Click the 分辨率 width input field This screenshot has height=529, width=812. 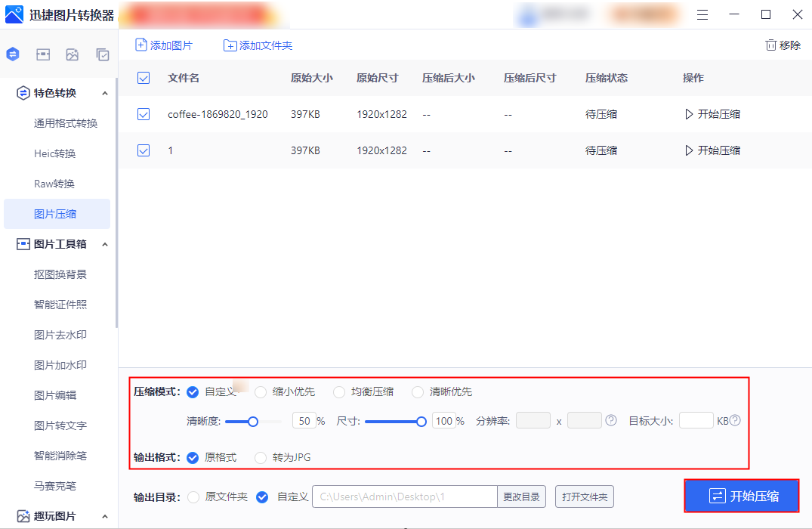pos(533,420)
